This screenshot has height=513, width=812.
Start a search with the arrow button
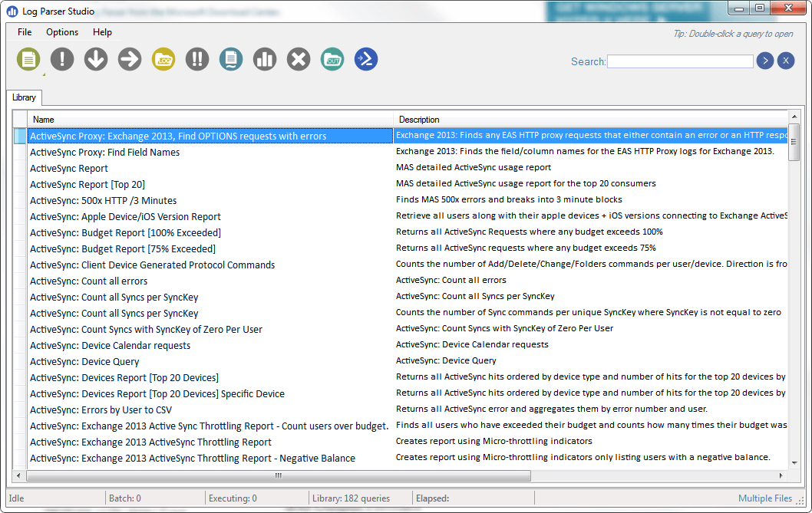[764, 61]
